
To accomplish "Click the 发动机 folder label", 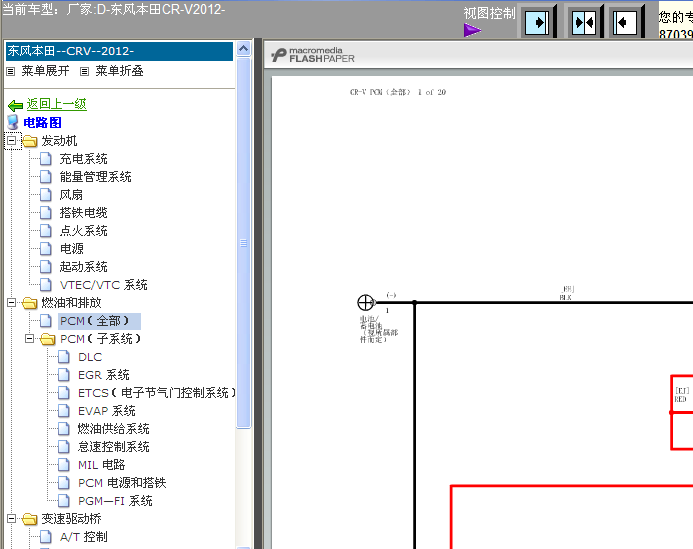I will pos(59,141).
